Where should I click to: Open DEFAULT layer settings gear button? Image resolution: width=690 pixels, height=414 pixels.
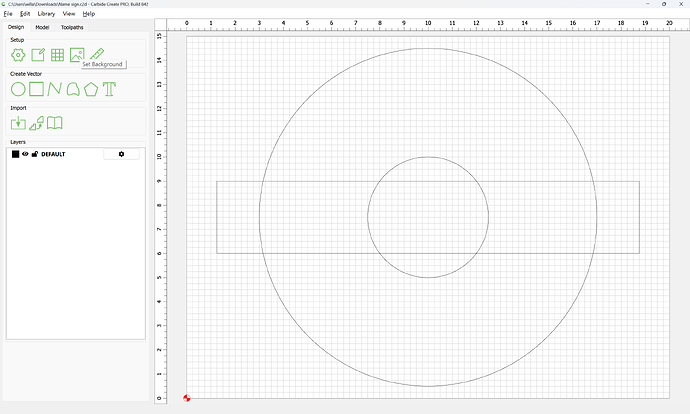coord(121,154)
